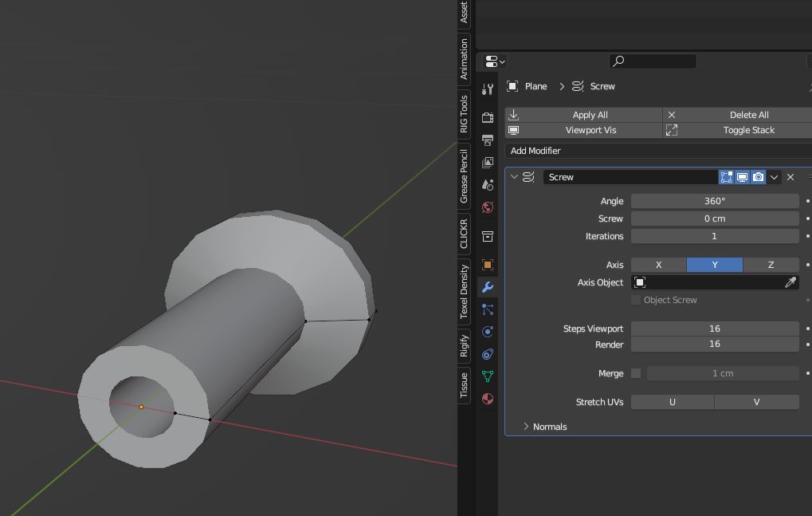The image size is (812, 516).
Task: Set screw axis to Z
Action: pyautogui.click(x=771, y=265)
